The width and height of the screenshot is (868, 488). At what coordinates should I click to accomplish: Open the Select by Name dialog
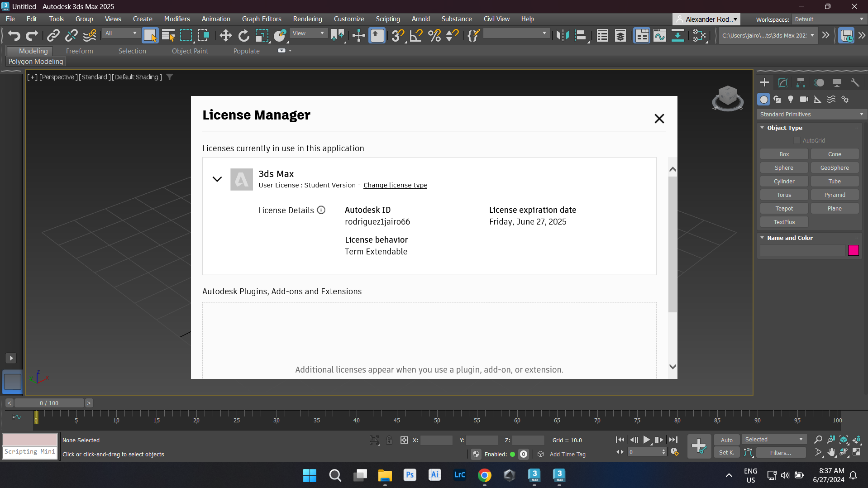click(168, 35)
